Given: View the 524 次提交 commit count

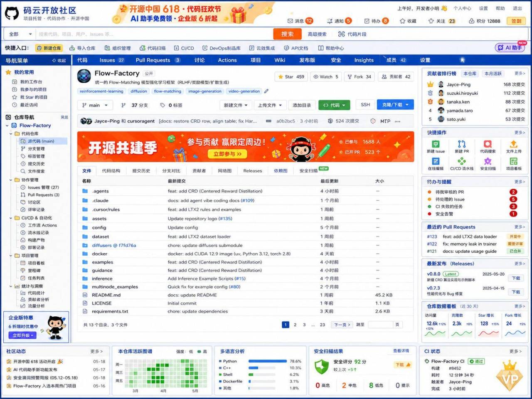Looking at the screenshot, I should 343,121.
